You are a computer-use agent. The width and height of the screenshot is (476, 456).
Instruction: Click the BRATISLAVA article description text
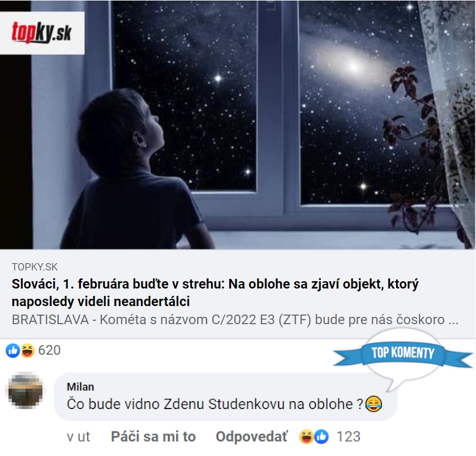click(235, 320)
